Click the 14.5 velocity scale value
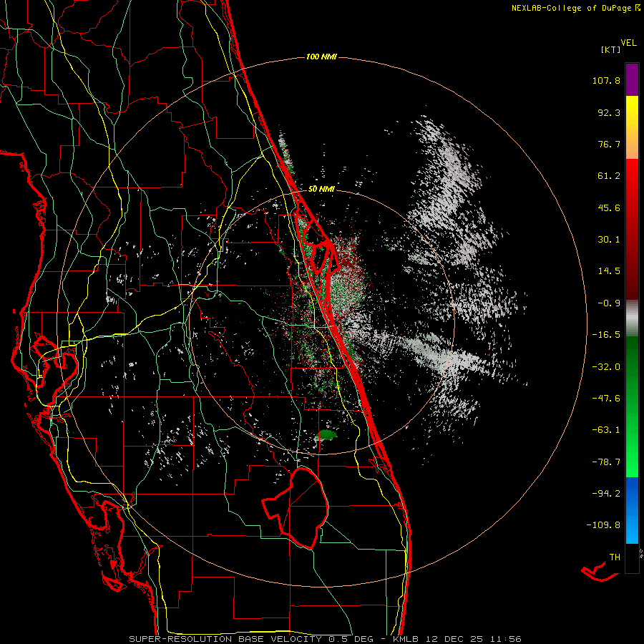This screenshot has height=644, width=644. [609, 271]
